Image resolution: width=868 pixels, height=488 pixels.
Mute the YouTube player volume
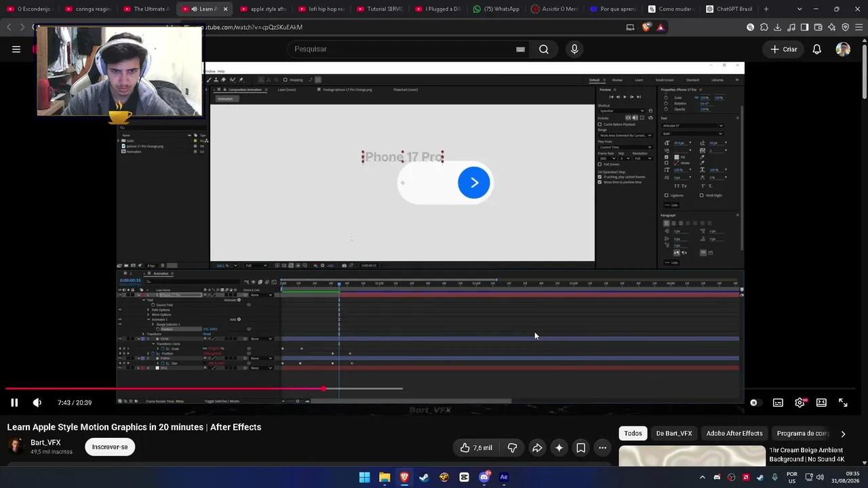[x=37, y=403]
